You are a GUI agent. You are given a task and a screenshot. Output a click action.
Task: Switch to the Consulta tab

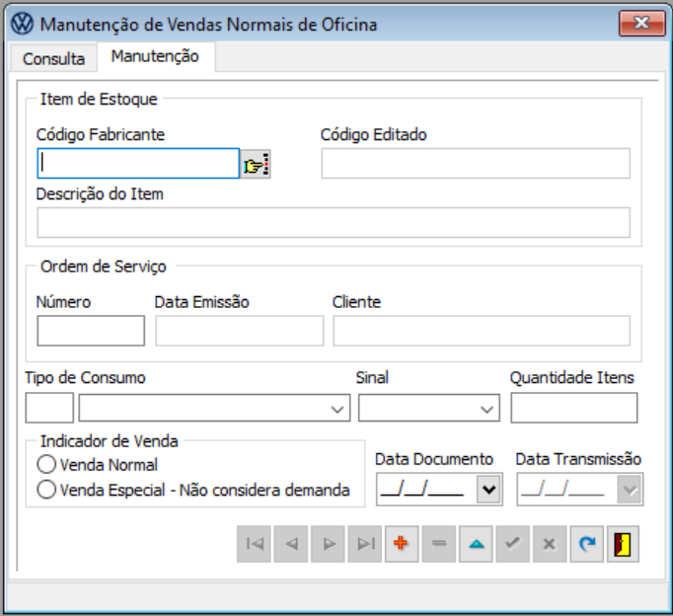[53, 58]
